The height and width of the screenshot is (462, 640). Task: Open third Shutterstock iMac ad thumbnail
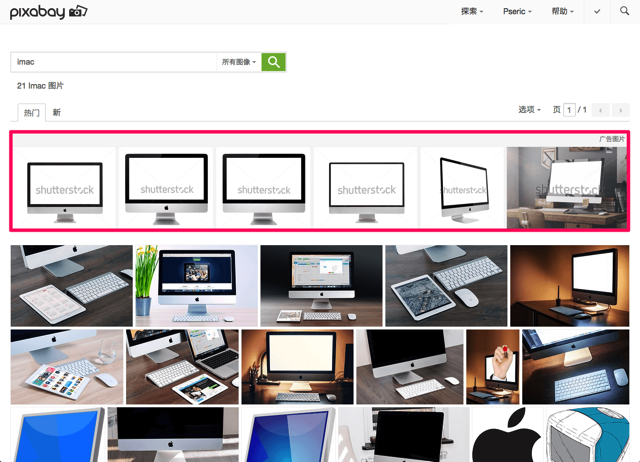click(264, 187)
